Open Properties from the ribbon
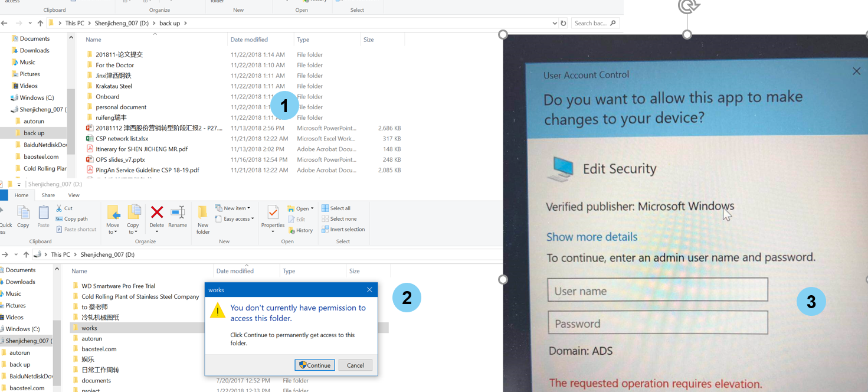Image resolution: width=868 pixels, height=392 pixels. tap(273, 218)
